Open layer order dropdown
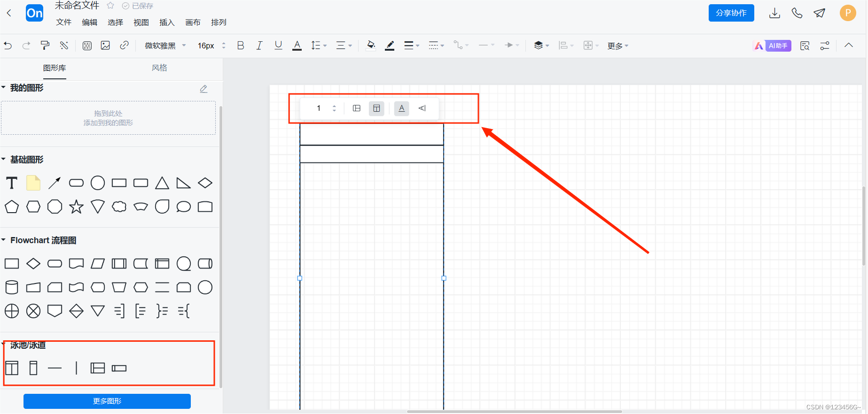868x414 pixels. pyautogui.click(x=541, y=46)
